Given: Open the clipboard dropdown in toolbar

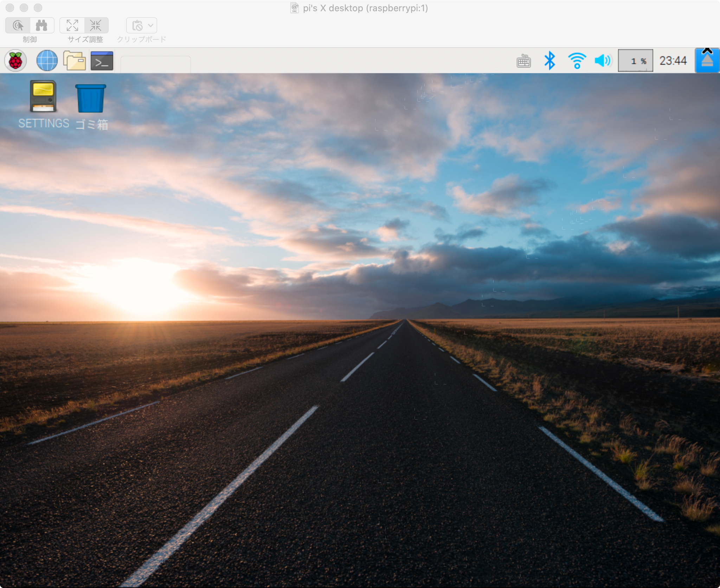Looking at the screenshot, I should (142, 25).
